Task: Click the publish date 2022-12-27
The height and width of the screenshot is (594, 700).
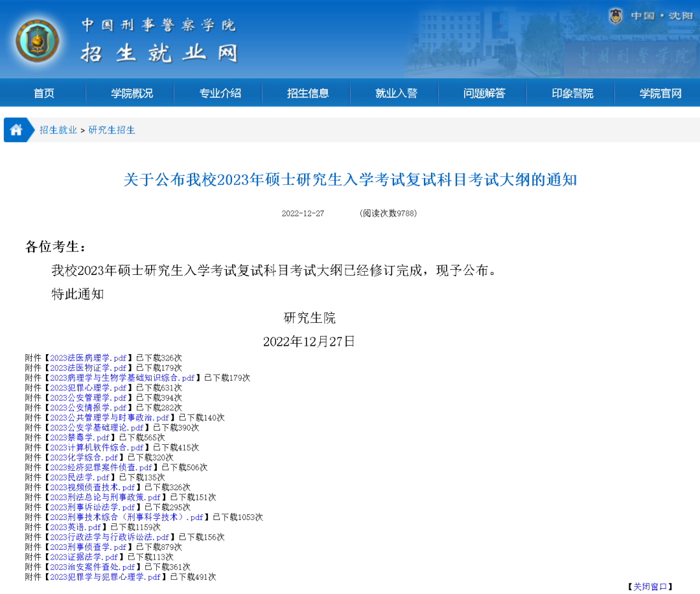Action: 303,213
